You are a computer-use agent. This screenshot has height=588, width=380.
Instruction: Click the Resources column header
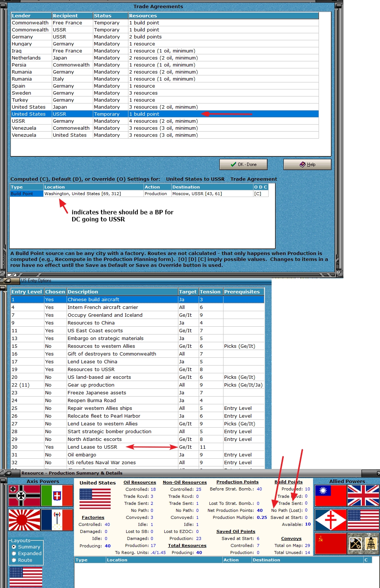click(x=223, y=16)
